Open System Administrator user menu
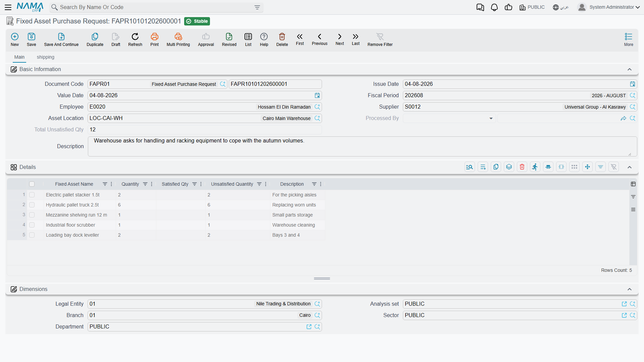This screenshot has height=362, width=644. [x=609, y=7]
